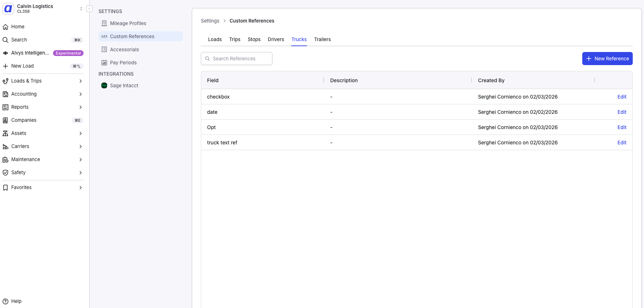Click the Reports icon
Image resolution: width=644 pixels, height=308 pixels.
5,107
